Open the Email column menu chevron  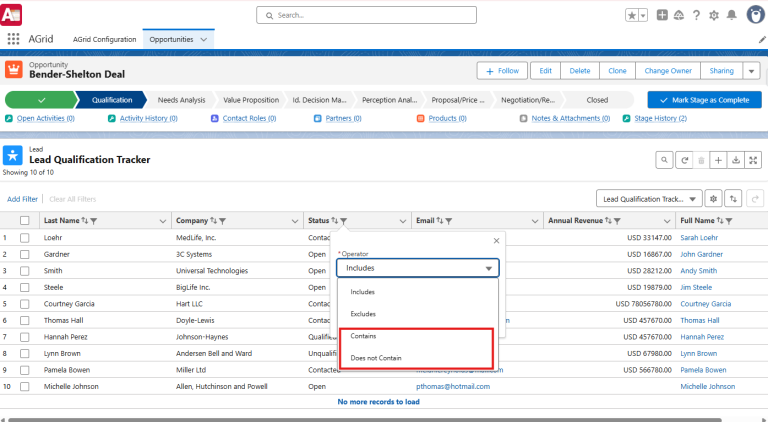pyautogui.click(x=535, y=221)
